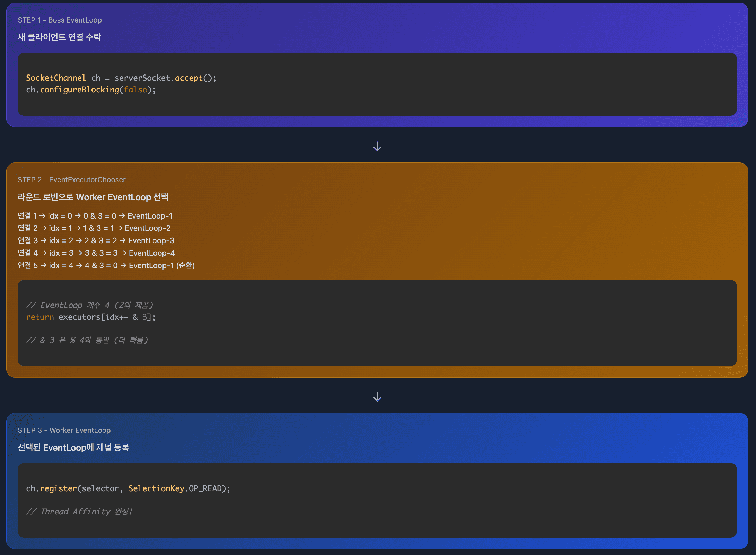This screenshot has width=756, height=555.
Task: Click the '연결 1' line mapping to EventLoop-1
Action: pos(95,216)
